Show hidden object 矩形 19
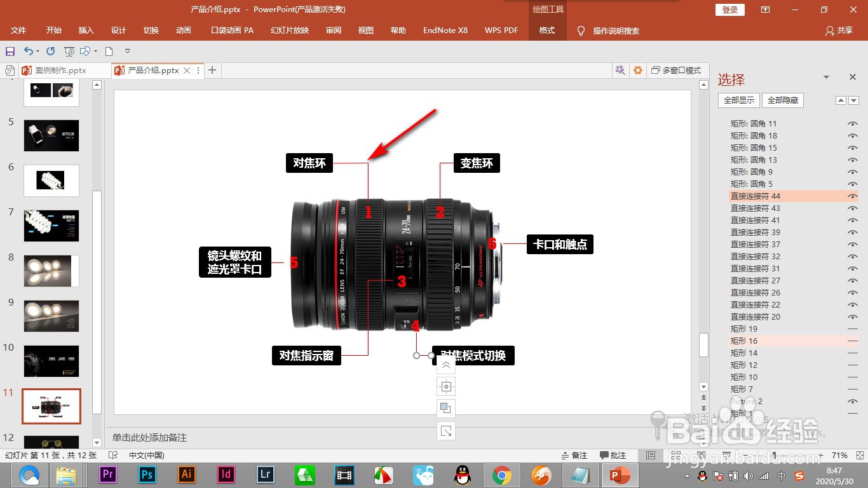Screen dimensions: 868x488 pos(853,329)
